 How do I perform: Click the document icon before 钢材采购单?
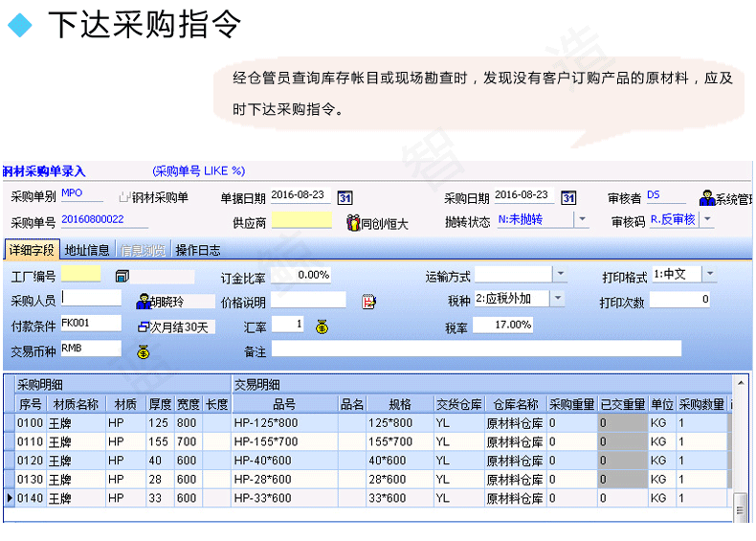[124, 197]
